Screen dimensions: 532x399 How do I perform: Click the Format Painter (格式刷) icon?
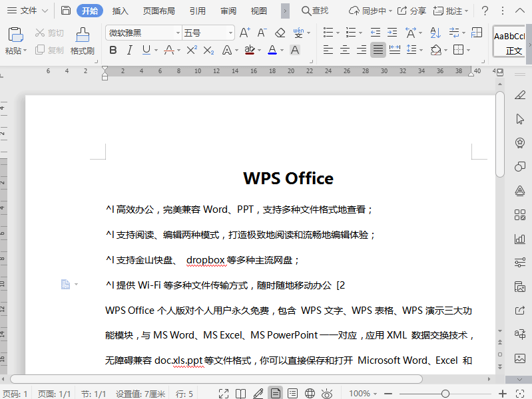point(83,41)
